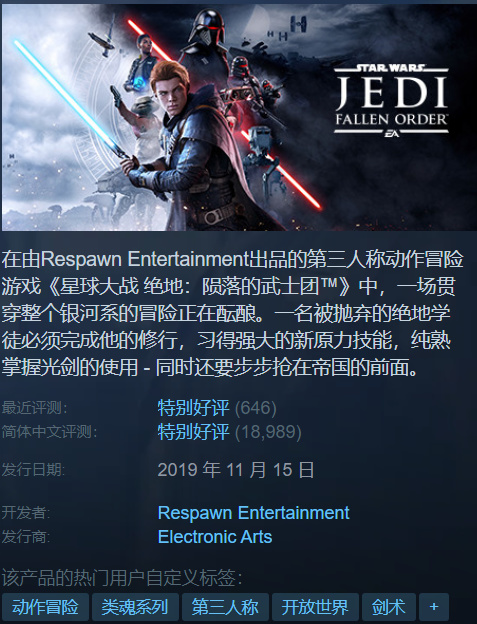Click the release date 2019 年 11 月 15 日
The image size is (477, 624).
[x=236, y=470]
